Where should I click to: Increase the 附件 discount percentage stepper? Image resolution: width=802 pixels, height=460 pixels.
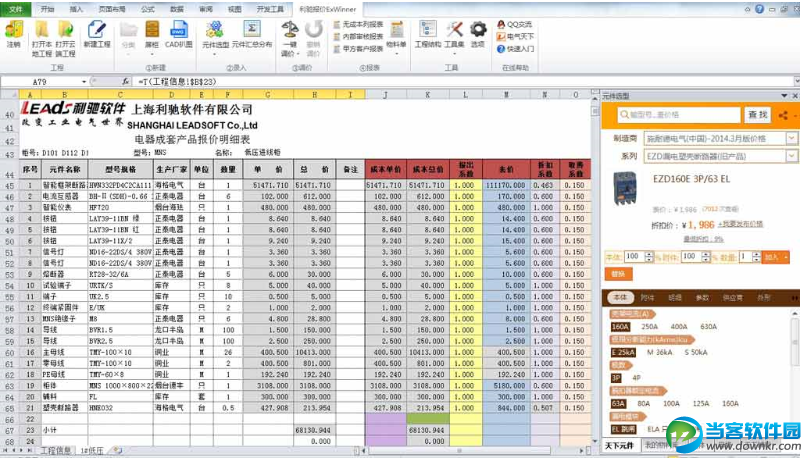coord(706,254)
